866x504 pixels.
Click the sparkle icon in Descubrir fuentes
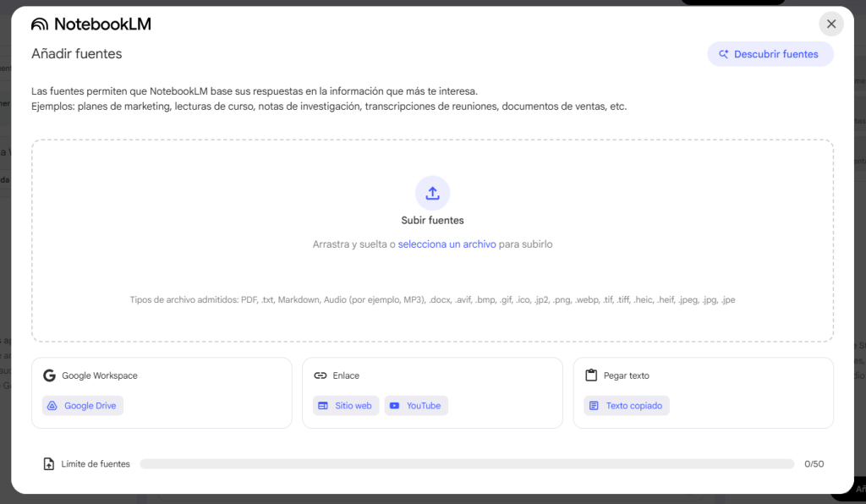tap(723, 53)
